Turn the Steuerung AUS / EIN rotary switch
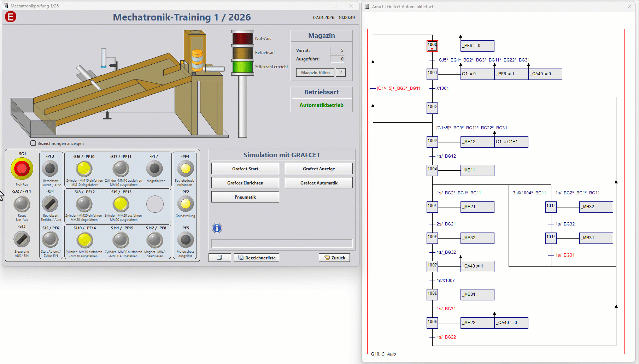639x364 pixels. 22,240
